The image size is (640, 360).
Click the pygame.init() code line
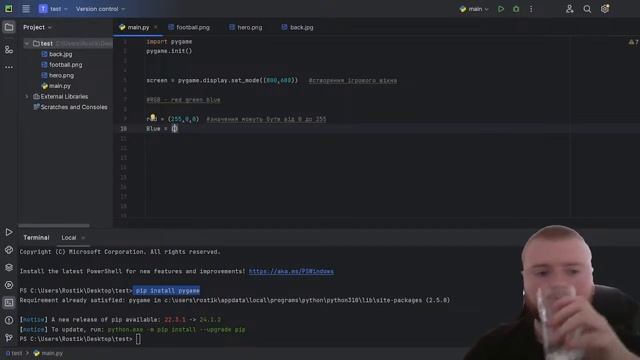click(x=169, y=51)
